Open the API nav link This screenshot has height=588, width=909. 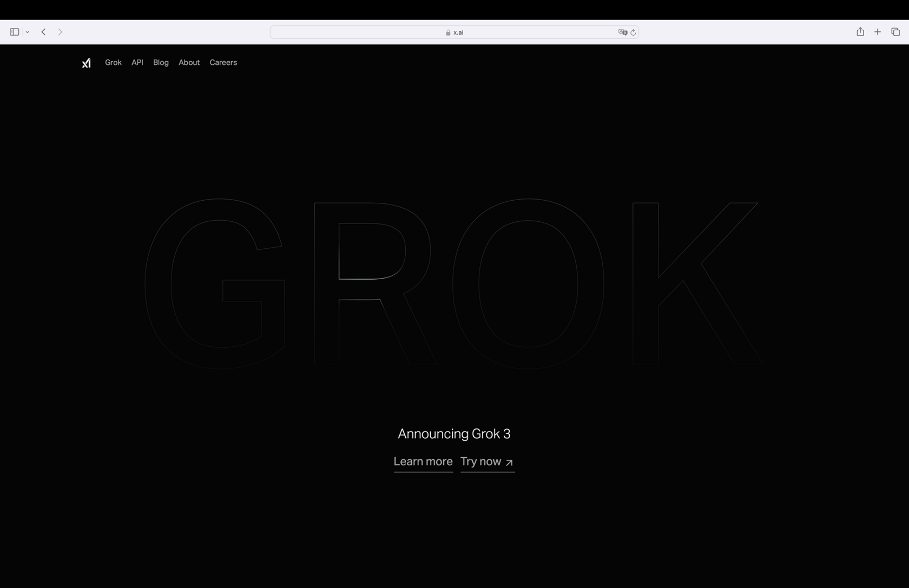coord(137,63)
